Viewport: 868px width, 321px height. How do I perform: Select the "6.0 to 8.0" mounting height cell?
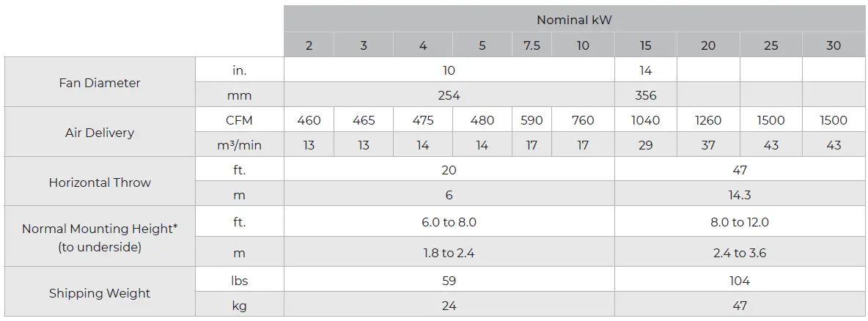tap(449, 222)
